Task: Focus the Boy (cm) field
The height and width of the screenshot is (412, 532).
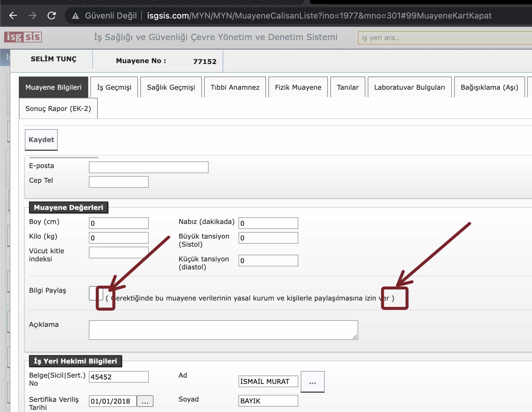Action: coord(118,223)
